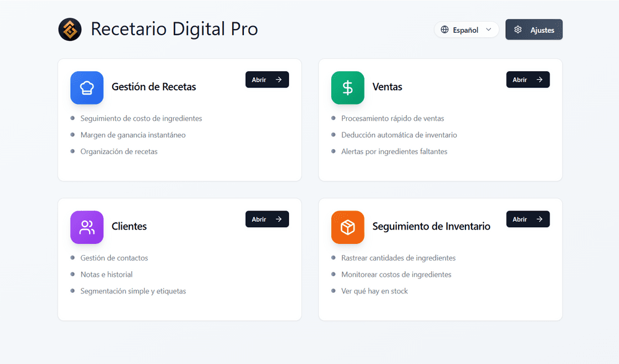Click the globe icon beside Español

(444, 30)
